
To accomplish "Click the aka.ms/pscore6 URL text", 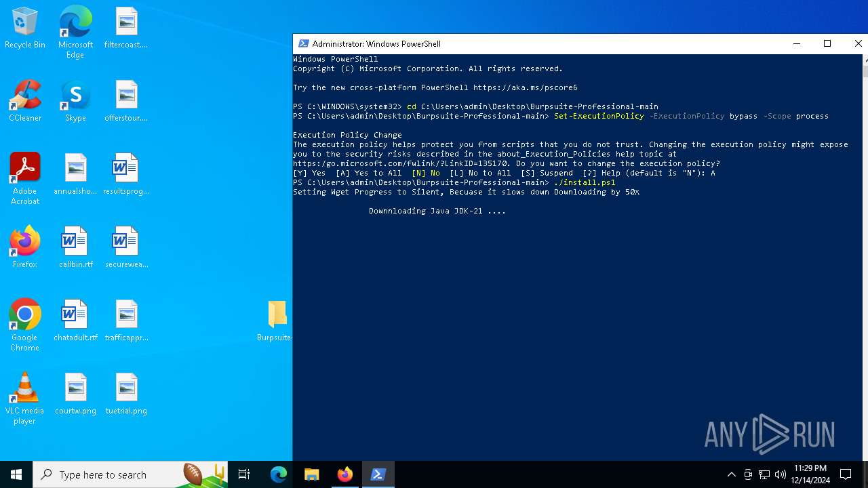I will (x=526, y=87).
